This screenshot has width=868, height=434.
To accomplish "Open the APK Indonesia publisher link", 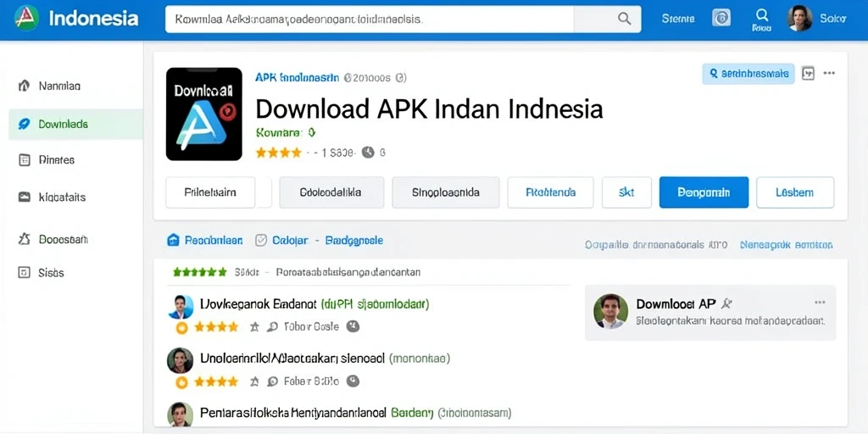I will click(297, 78).
